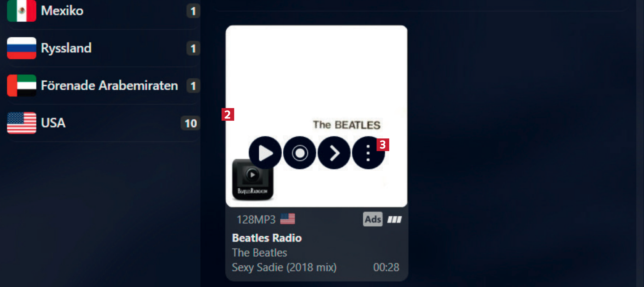Click the United Arab Emirates flag icon
The height and width of the screenshot is (287, 644).
point(22,86)
